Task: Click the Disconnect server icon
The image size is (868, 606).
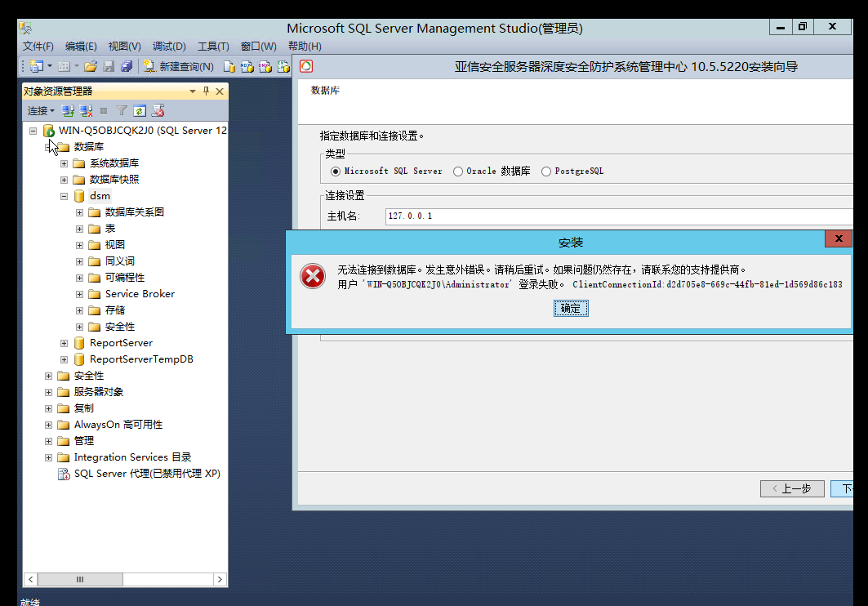Action: point(86,111)
